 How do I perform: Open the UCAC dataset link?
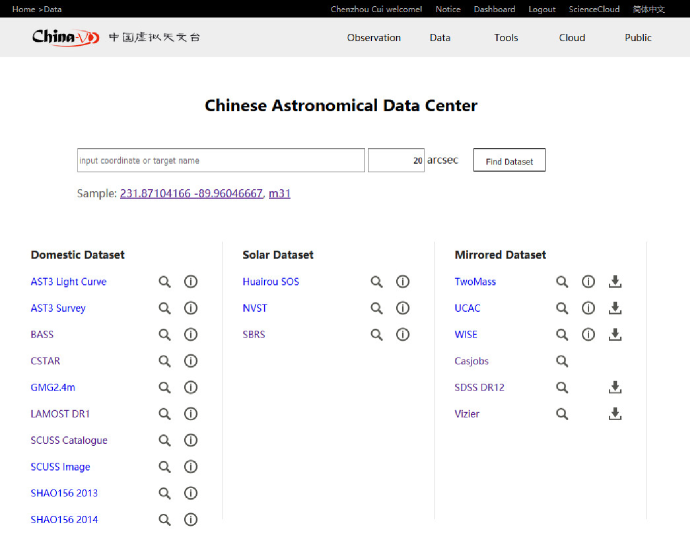467,308
